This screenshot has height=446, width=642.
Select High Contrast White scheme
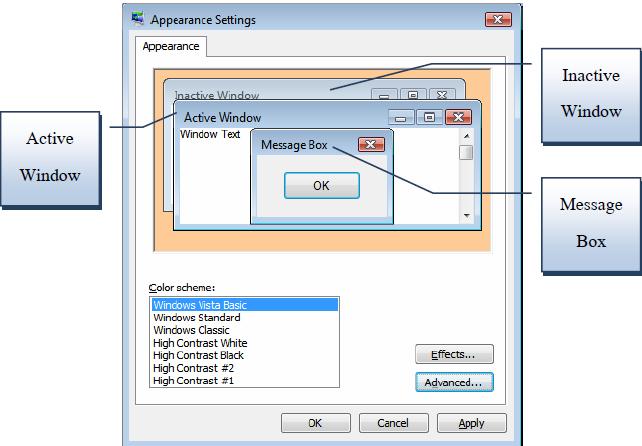pyautogui.click(x=244, y=343)
